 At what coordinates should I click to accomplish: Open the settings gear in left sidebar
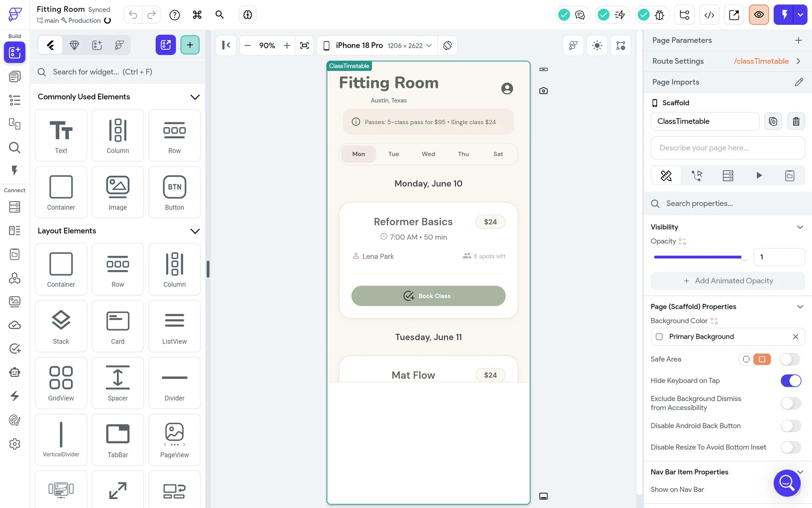tap(15, 443)
